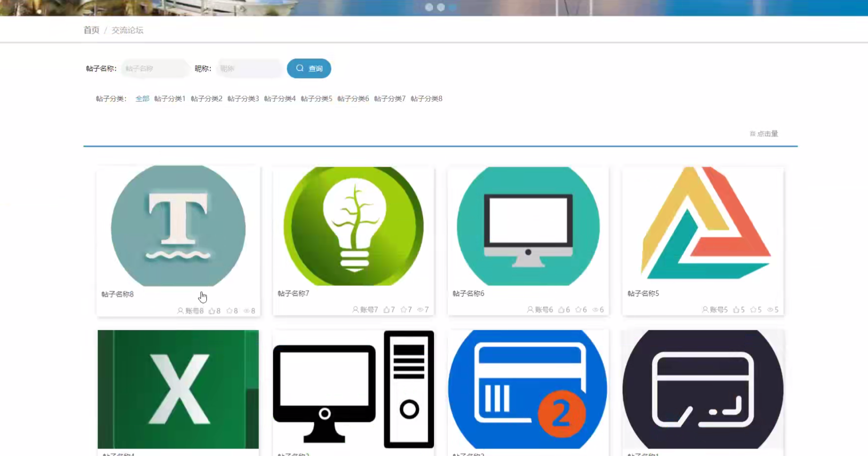Click the eye views icon on 帖子名称8
Image resolution: width=868 pixels, height=456 pixels.
[246, 311]
